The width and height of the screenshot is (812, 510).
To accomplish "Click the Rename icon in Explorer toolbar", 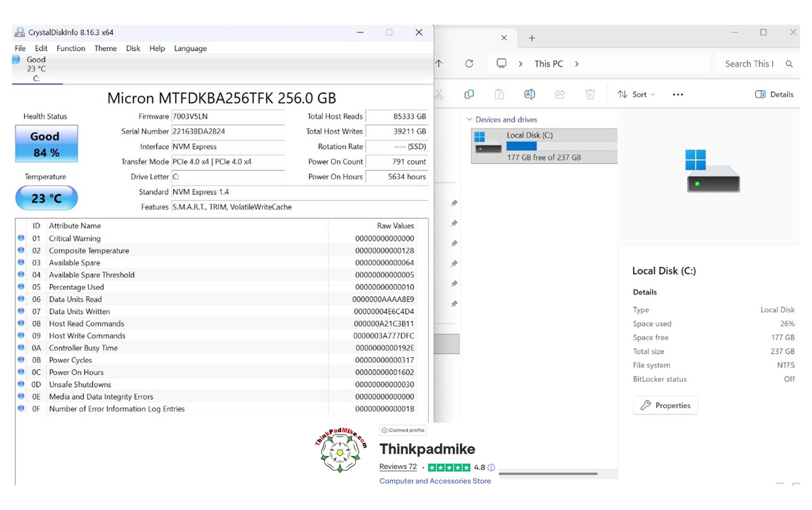I will (x=529, y=94).
